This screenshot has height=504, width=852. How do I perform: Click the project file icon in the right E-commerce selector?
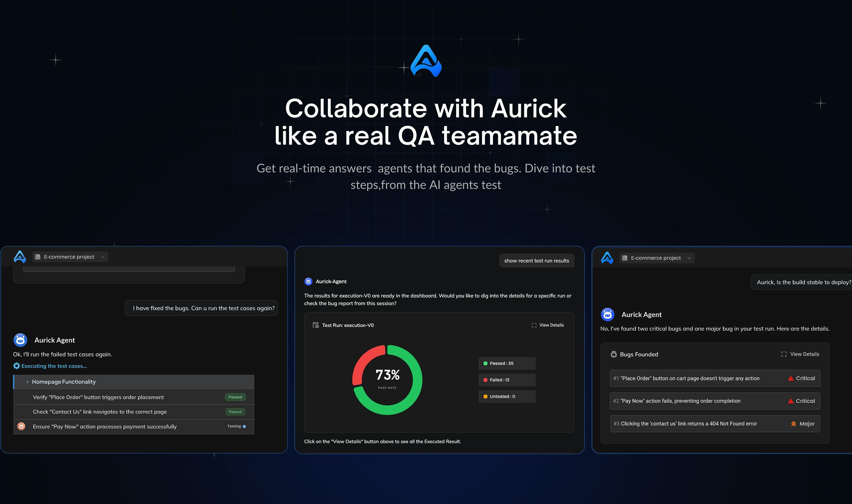(625, 258)
